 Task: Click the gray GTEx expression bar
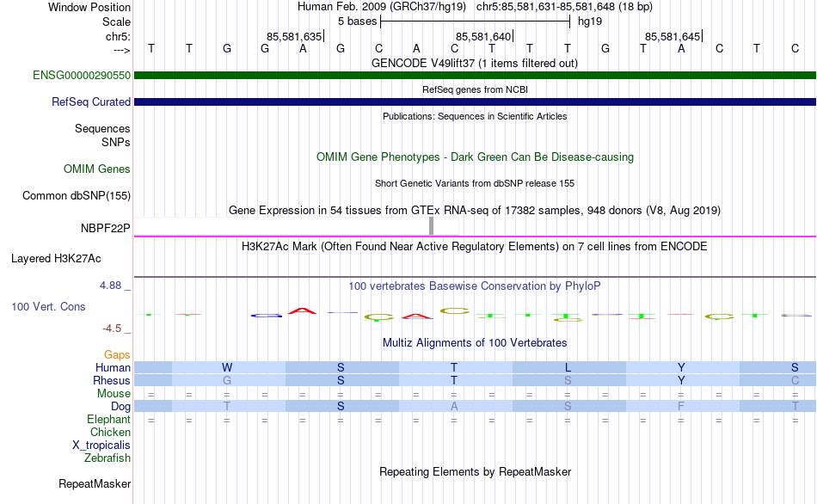[x=431, y=225]
